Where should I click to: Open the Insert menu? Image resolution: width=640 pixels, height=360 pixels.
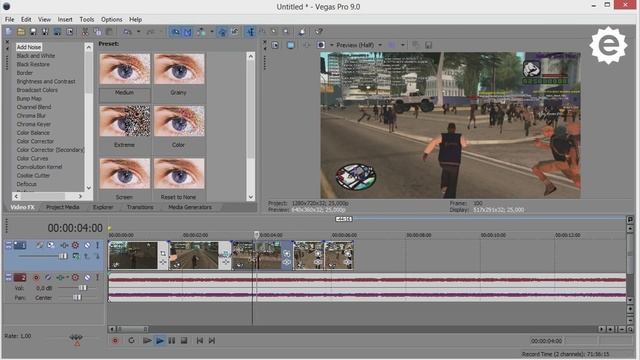[x=65, y=19]
